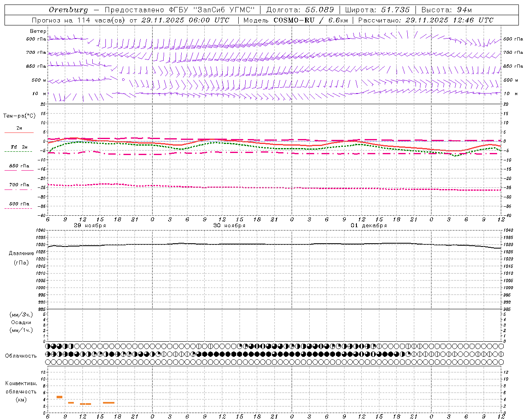This screenshot has width=525, height=420.
Task: Click the '30 ноября' date label
Action: coord(229,226)
